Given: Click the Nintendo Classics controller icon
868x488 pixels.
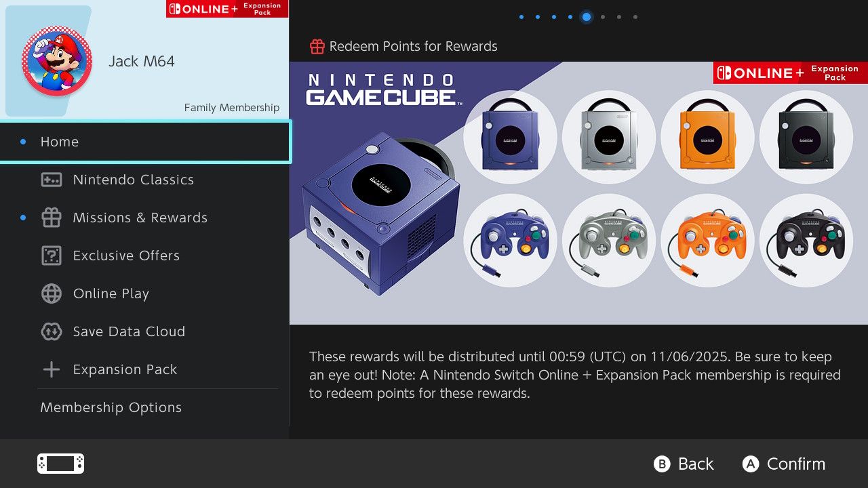Looking at the screenshot, I should [x=52, y=180].
